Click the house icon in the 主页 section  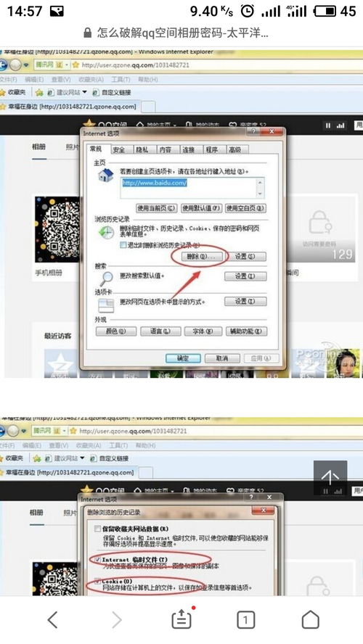(106, 176)
